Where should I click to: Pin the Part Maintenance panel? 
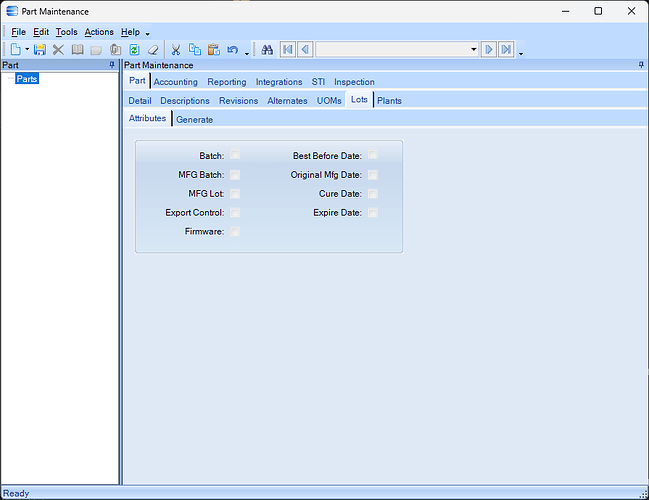[x=641, y=65]
